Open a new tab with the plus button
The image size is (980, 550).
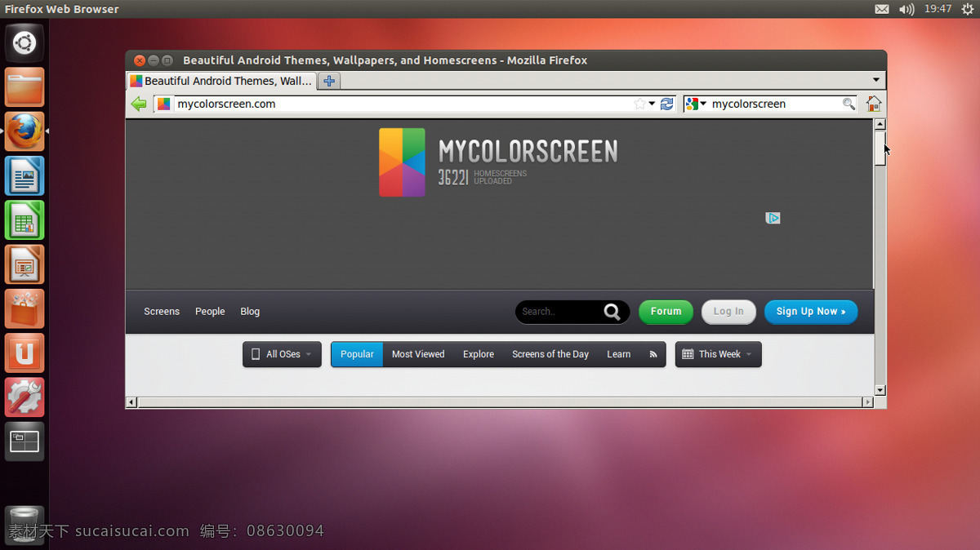point(329,81)
